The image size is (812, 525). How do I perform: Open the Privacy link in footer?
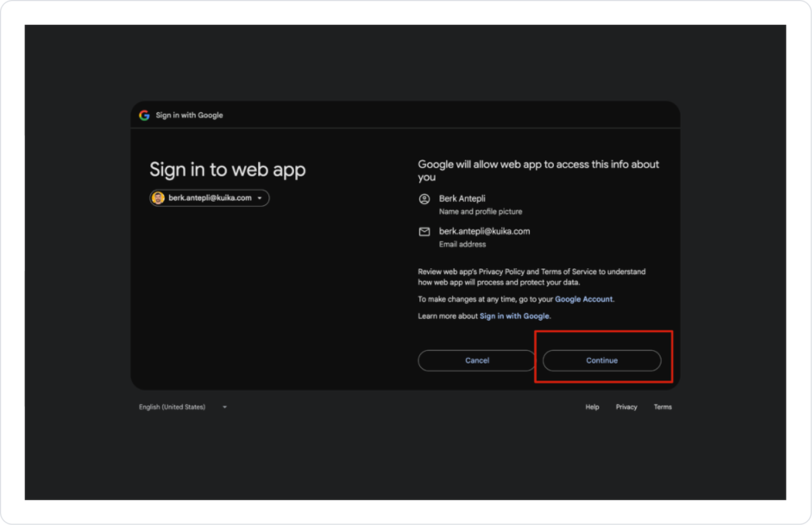pos(627,407)
